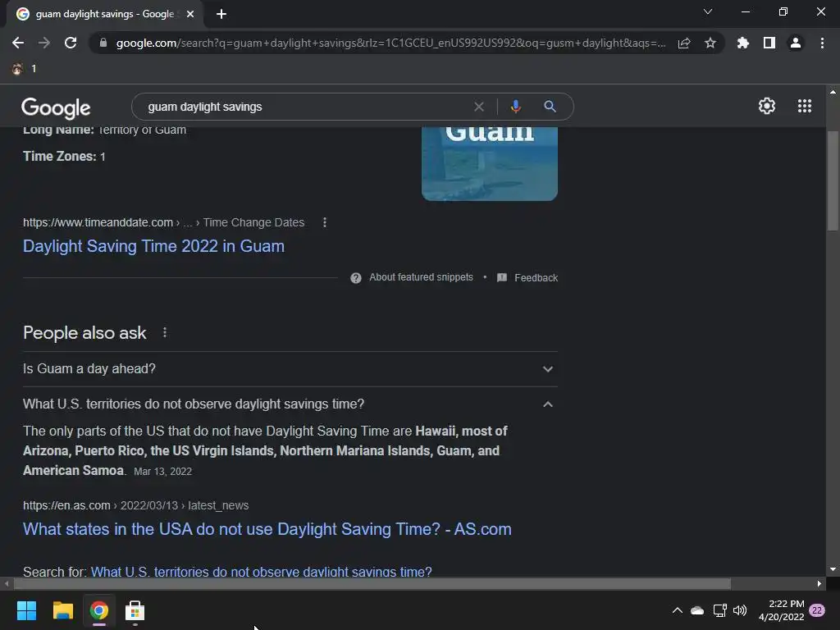Open the notification count badge
The height and width of the screenshot is (630, 840).
pyautogui.click(x=818, y=610)
